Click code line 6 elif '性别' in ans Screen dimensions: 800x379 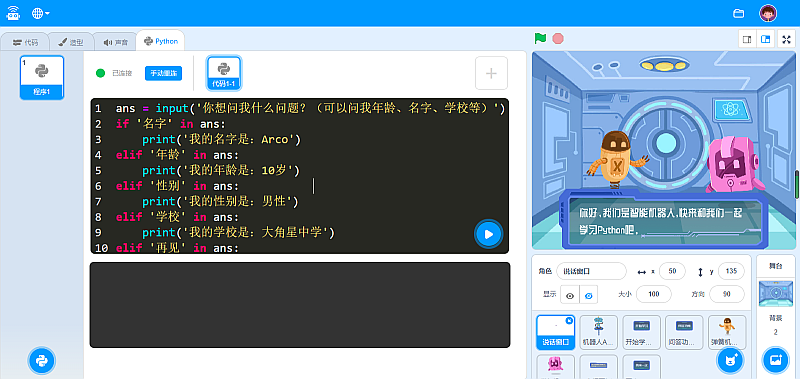tap(177, 186)
